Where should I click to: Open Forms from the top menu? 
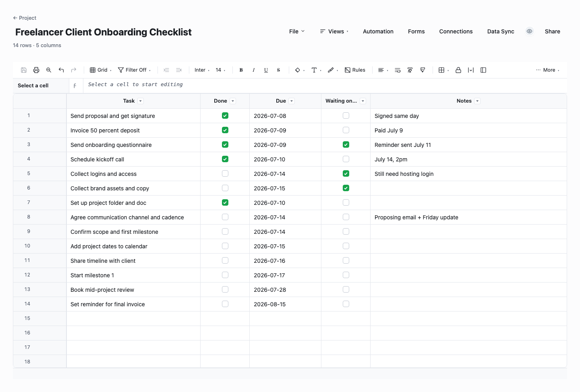(x=416, y=31)
